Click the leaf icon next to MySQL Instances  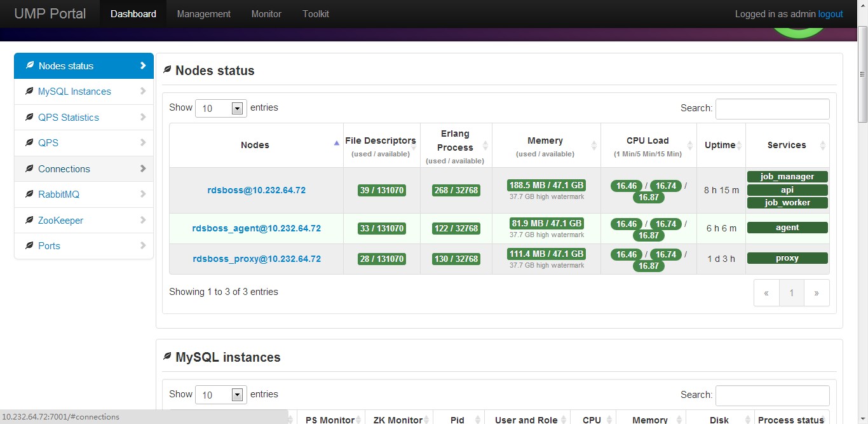click(29, 92)
